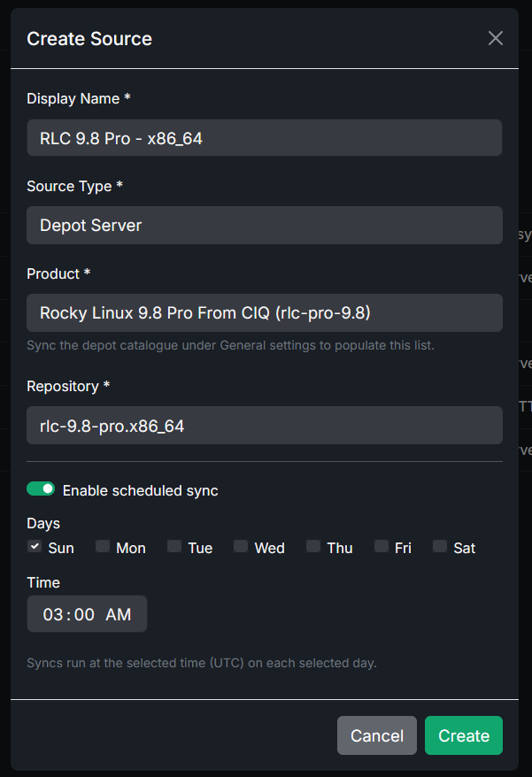
Task: Click the Sync the depot catalogue hint text
Action: (230, 345)
